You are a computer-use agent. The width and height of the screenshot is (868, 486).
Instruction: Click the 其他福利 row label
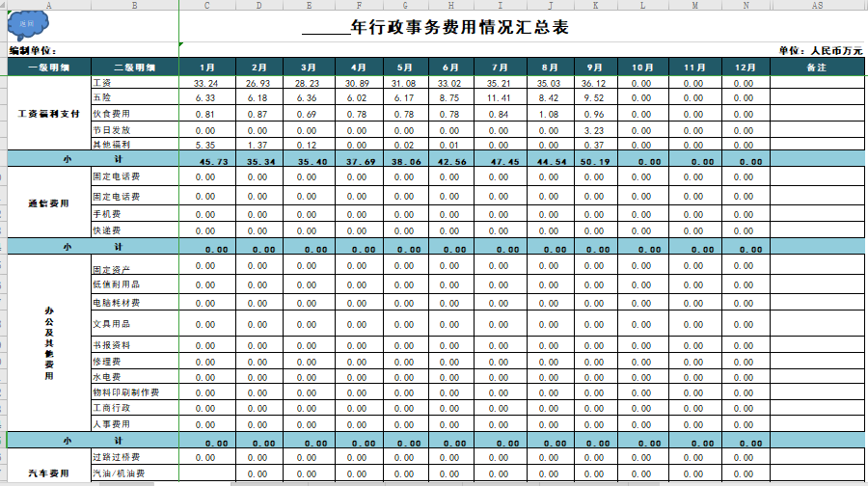[x=134, y=144]
